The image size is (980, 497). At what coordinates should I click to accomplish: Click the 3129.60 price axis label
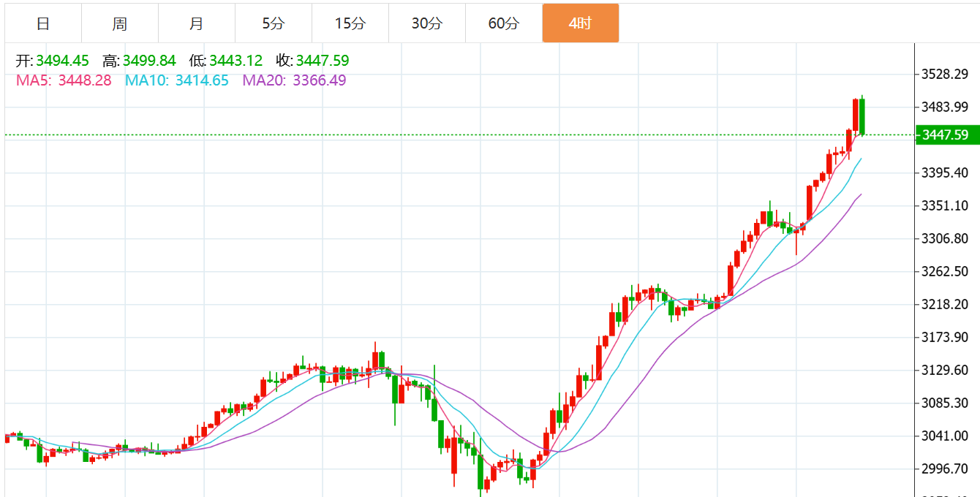click(x=946, y=370)
